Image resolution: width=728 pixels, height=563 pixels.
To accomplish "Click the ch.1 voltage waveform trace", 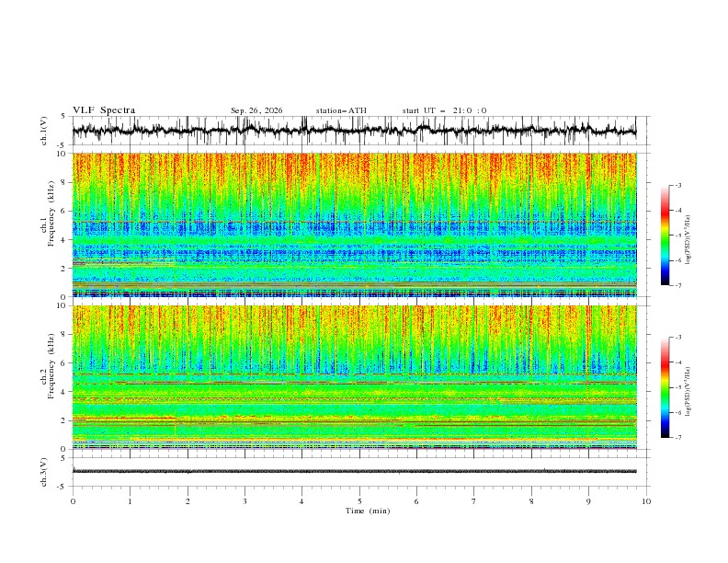I will point(354,131).
